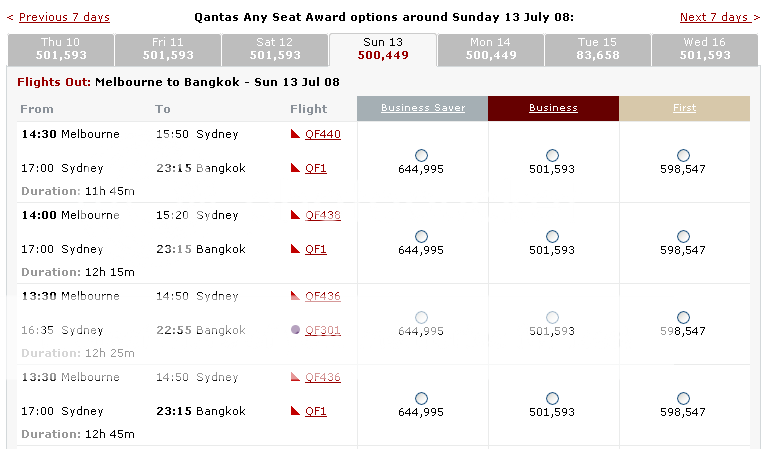Pick Business fare for the 11h 45m itinerary
771x449 pixels.
point(552,155)
